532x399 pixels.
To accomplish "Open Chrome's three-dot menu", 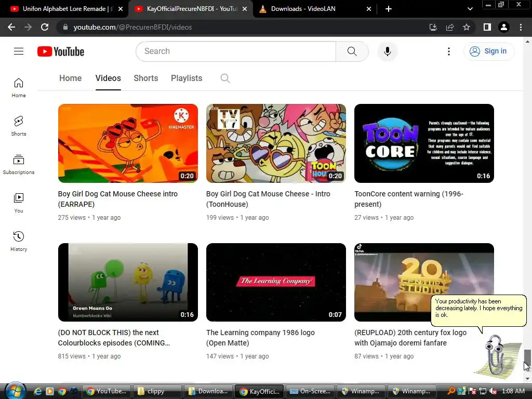I will click(521, 27).
